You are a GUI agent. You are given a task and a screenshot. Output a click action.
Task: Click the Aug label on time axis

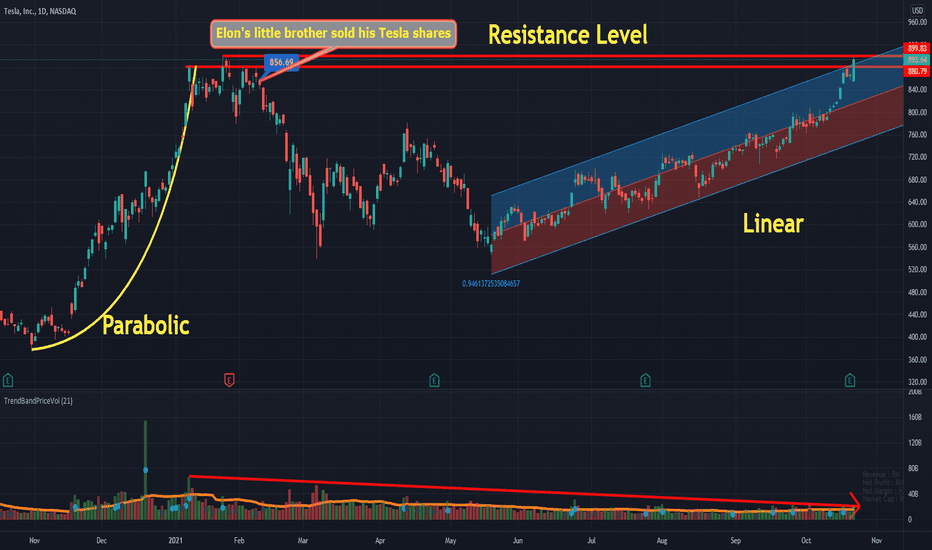662,540
